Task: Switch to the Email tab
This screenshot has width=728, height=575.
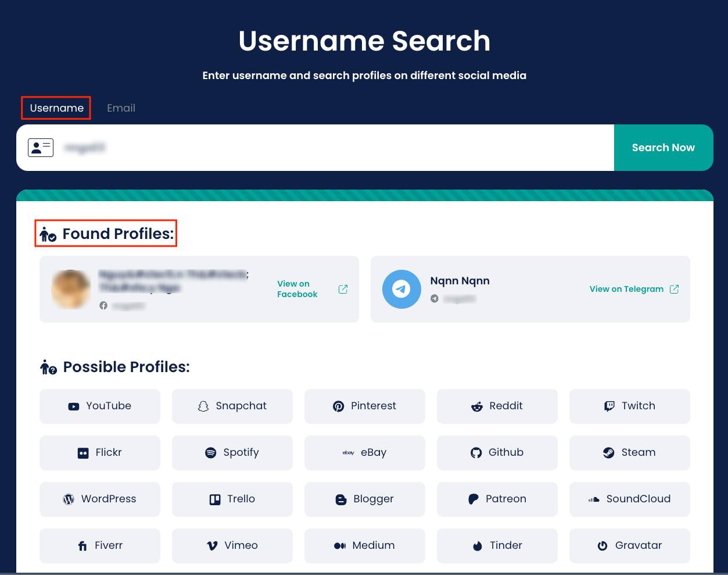Action: [x=121, y=108]
